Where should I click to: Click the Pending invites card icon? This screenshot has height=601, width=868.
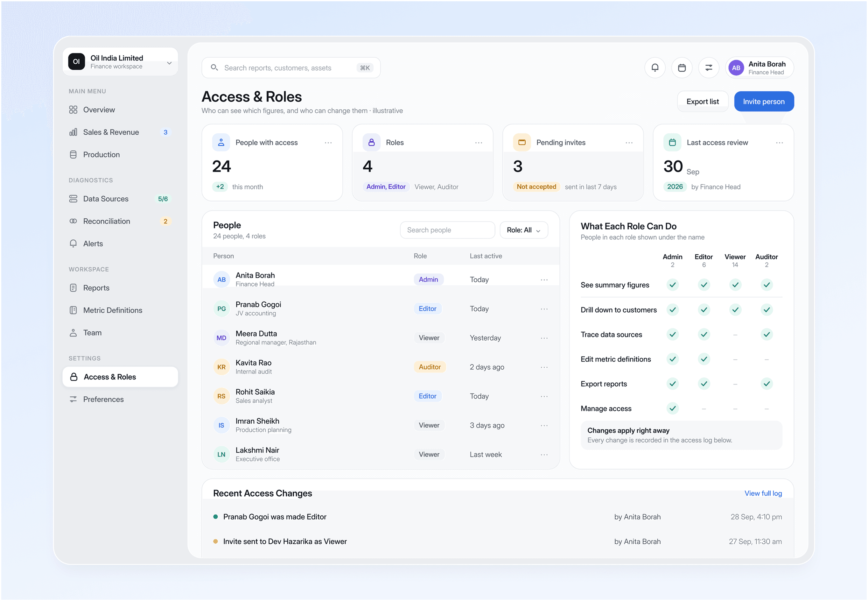pyautogui.click(x=522, y=142)
